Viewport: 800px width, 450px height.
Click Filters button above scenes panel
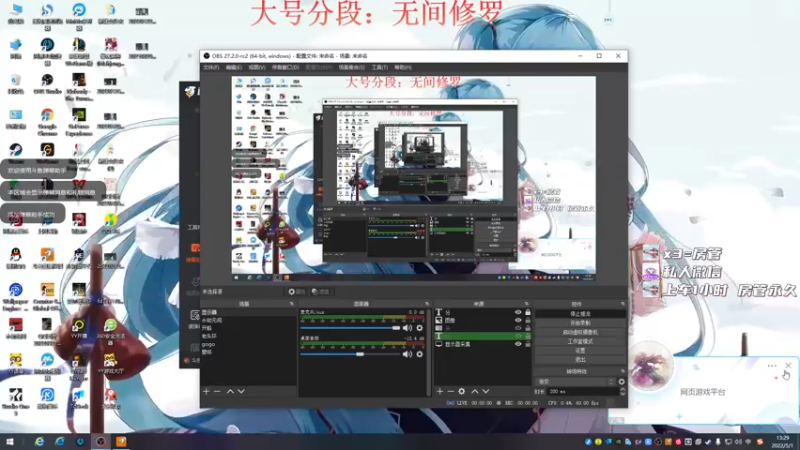pyautogui.click(x=320, y=292)
